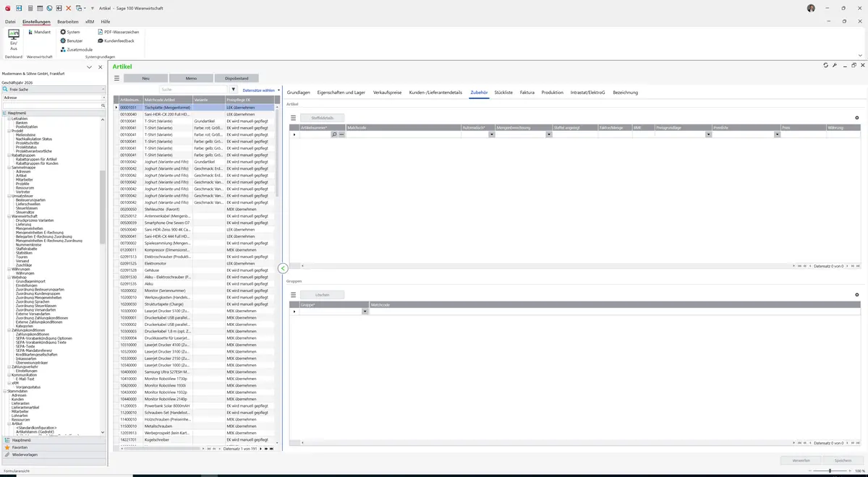Open the Datei menu
The height and width of the screenshot is (477, 868).
coord(10,22)
